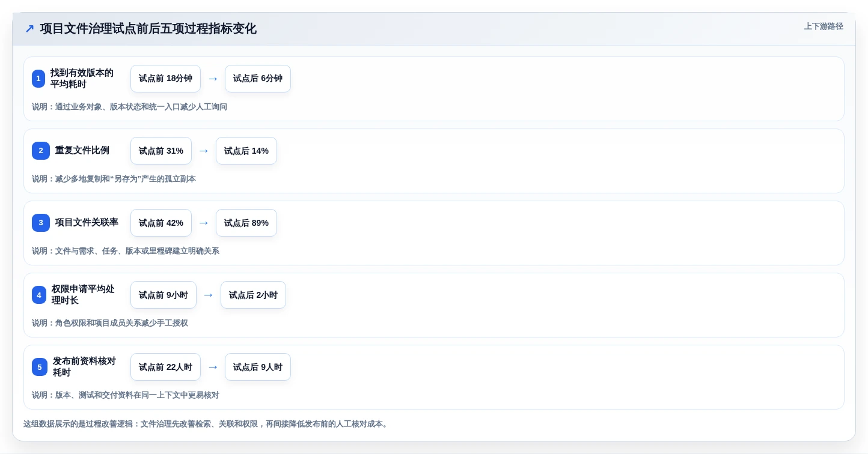Click the note about 角色权限和项目成员关系

click(x=110, y=323)
